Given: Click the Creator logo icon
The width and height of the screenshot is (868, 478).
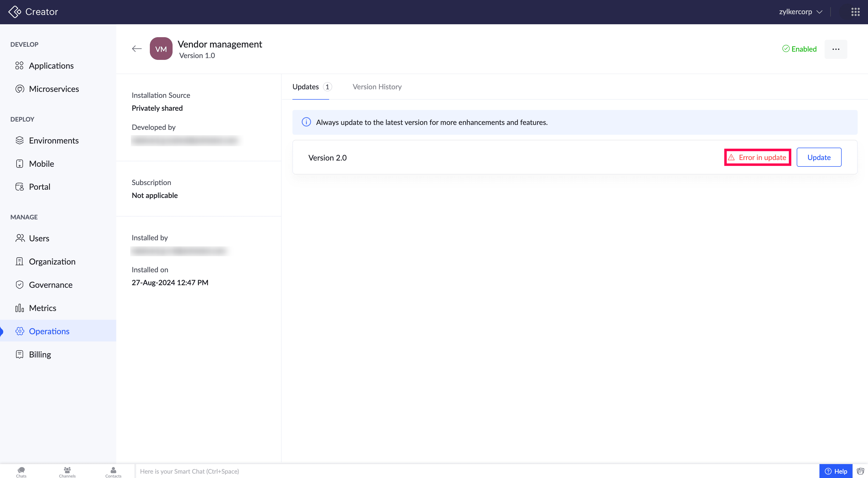Looking at the screenshot, I should click(x=14, y=12).
